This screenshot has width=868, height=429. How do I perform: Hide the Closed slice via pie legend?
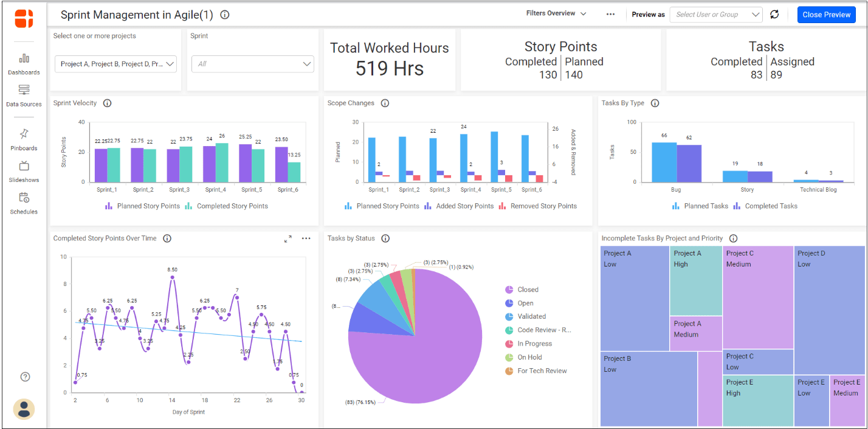click(525, 289)
